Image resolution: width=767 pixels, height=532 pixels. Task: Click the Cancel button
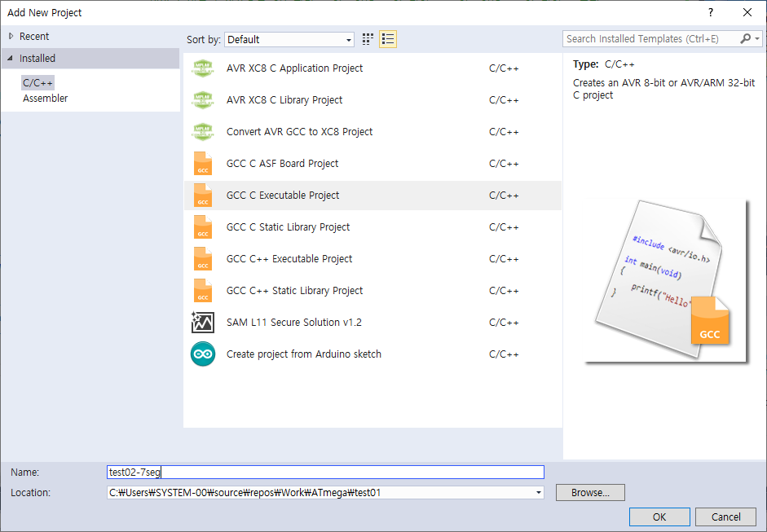point(726,517)
